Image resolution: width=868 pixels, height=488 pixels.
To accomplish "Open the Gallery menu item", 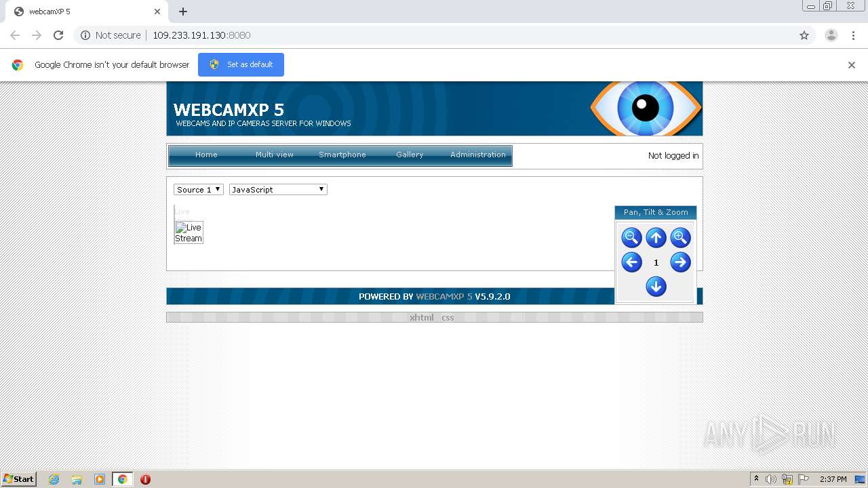I will point(410,155).
